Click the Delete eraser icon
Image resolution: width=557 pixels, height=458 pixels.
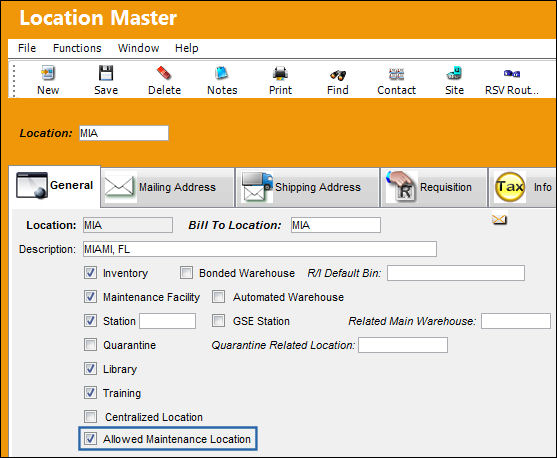coord(164,73)
